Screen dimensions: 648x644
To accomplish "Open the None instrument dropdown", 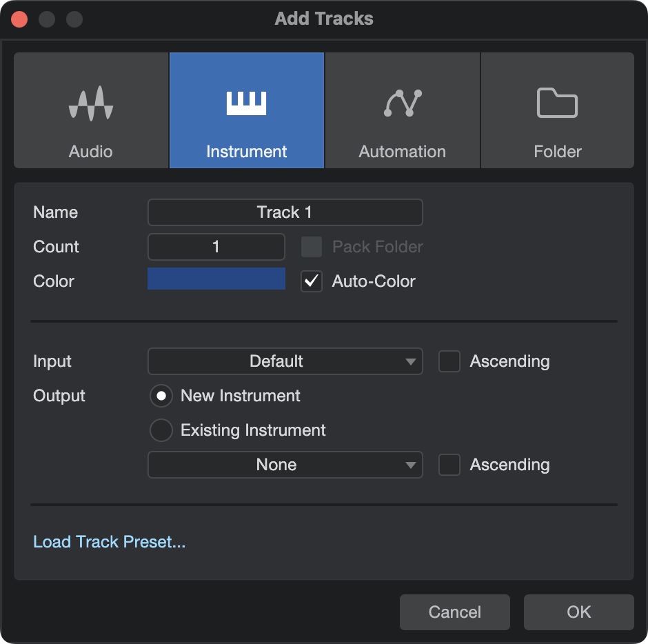I will [285, 465].
